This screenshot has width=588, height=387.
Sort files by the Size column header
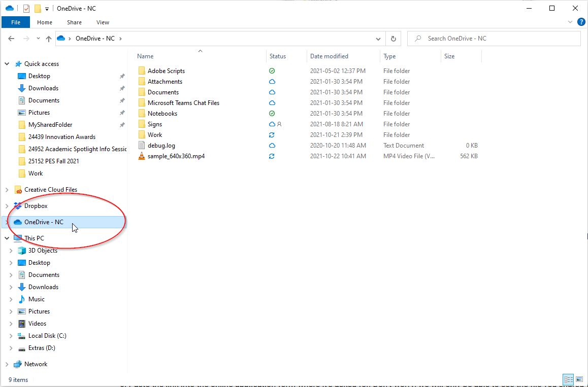(449, 56)
